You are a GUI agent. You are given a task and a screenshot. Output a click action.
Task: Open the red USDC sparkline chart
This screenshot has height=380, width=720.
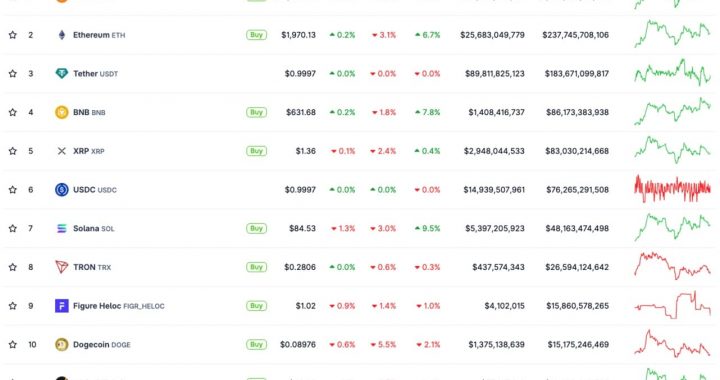pos(673,189)
